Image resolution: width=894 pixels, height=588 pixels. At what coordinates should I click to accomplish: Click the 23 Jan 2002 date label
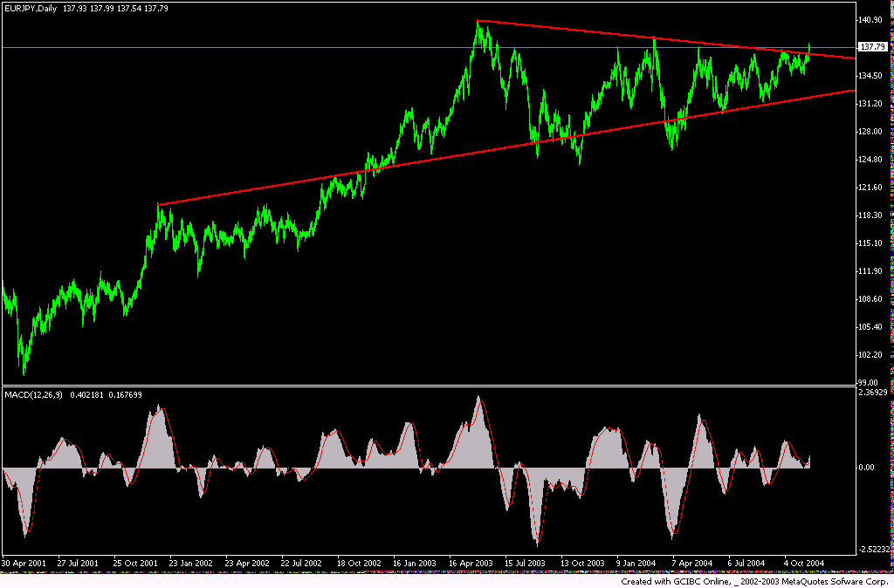tap(191, 563)
